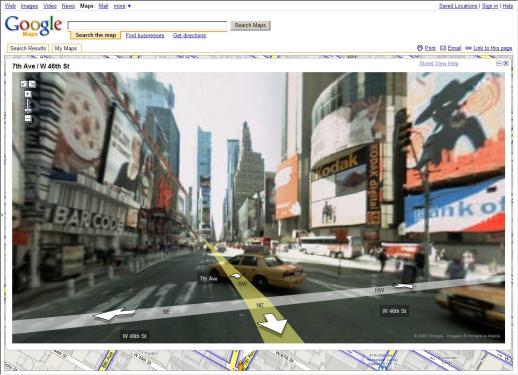This screenshot has height=375, width=518.
Task: Rotate the Street View left
Action: tap(24, 84)
